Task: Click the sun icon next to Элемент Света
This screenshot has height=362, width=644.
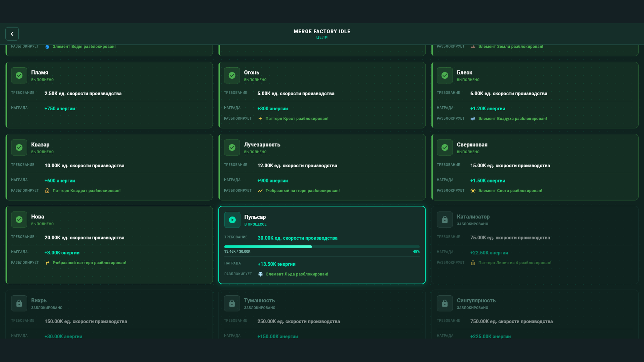Action: point(473,191)
